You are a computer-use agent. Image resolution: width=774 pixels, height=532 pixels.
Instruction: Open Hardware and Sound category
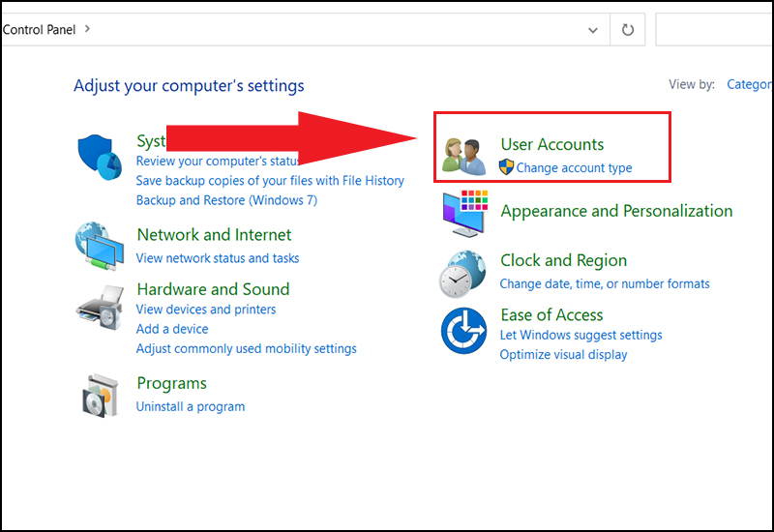click(213, 289)
